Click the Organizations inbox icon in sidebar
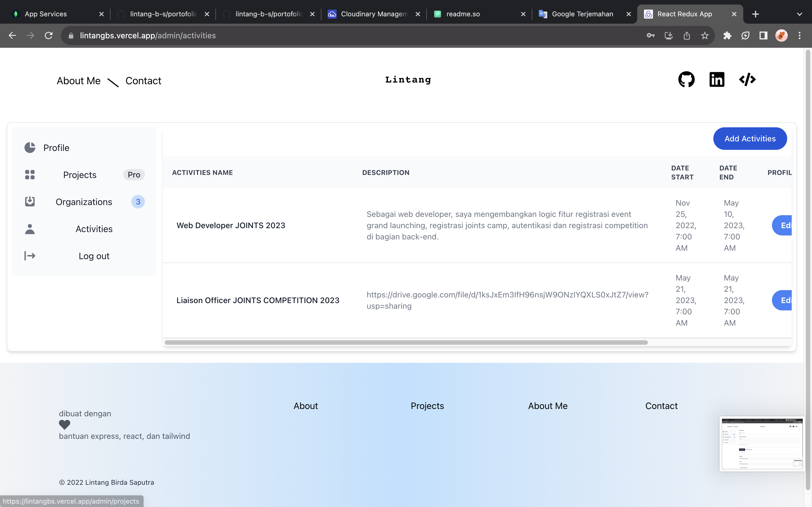 point(30,201)
